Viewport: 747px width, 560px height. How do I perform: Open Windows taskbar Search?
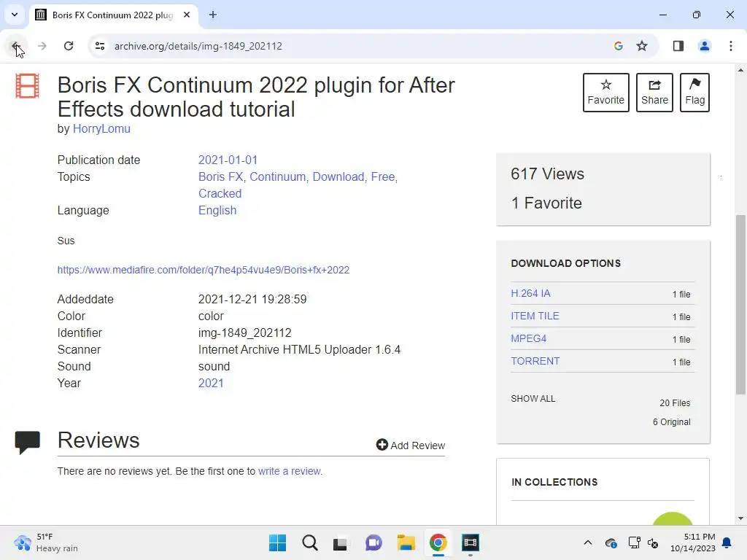coord(309,542)
